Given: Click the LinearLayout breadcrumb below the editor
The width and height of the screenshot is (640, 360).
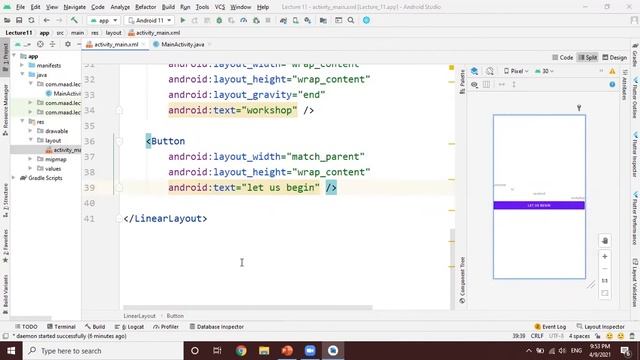Looking at the screenshot, I should pyautogui.click(x=139, y=316).
